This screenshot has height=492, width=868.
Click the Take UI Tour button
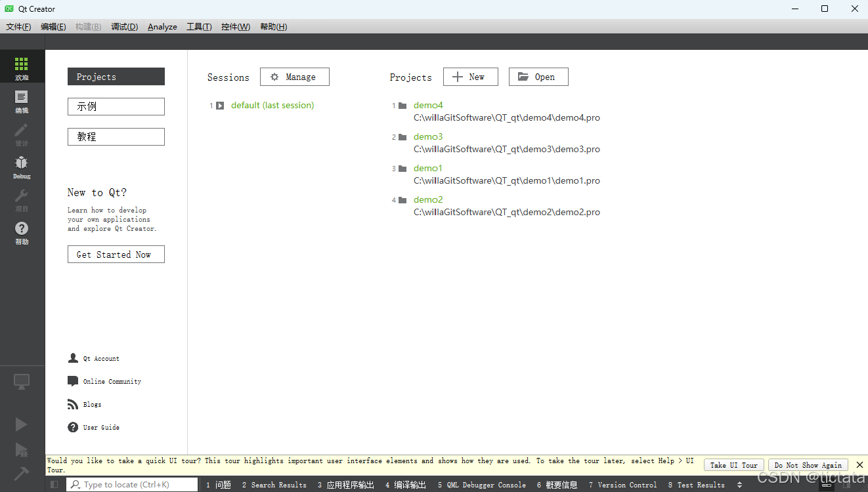click(734, 465)
